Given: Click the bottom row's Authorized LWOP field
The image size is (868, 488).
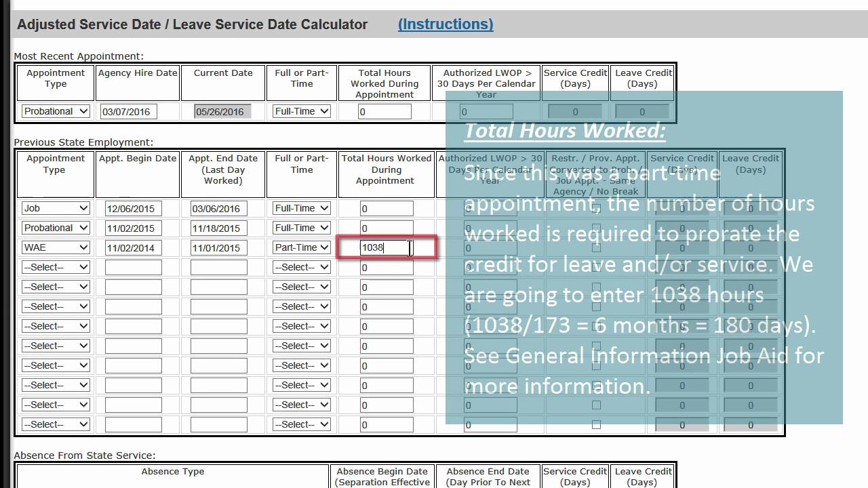Looking at the screenshot, I should 490,425.
